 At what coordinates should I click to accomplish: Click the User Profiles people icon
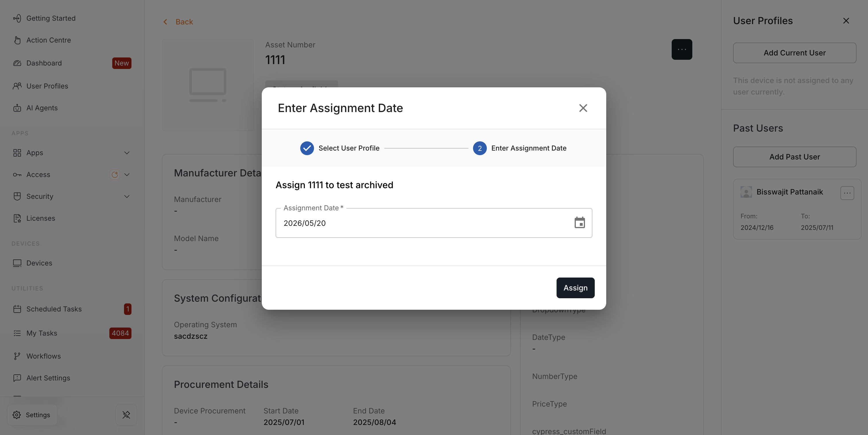click(x=17, y=86)
